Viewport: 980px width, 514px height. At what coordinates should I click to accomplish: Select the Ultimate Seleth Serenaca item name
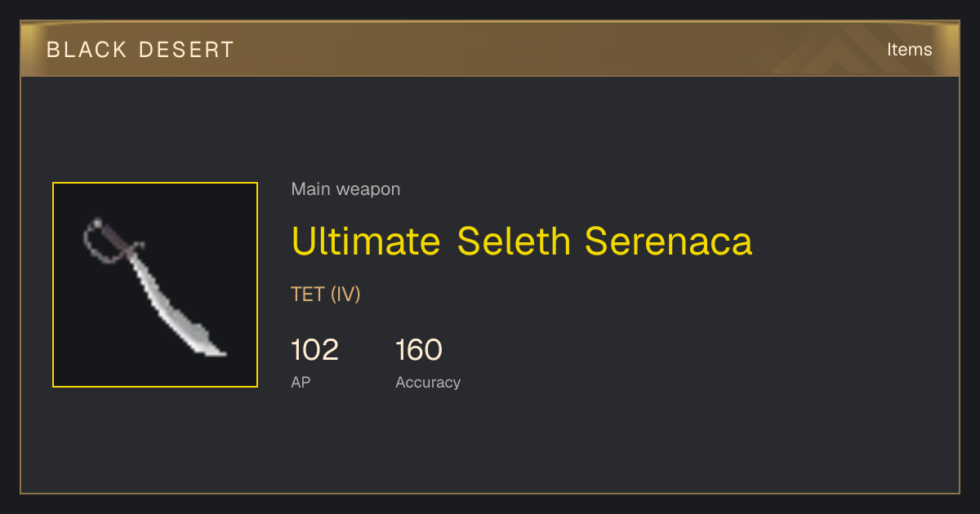[521, 241]
